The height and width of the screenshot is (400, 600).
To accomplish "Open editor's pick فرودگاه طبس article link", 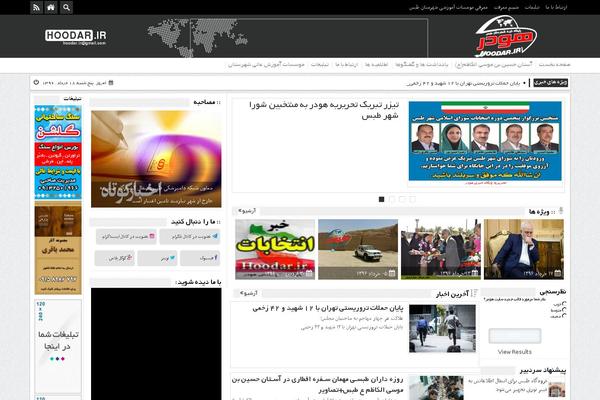I will [x=508, y=385].
